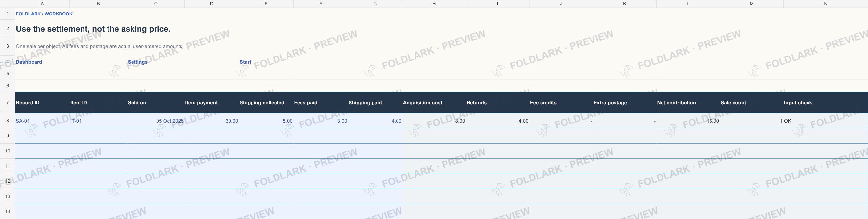Select column H header

coord(434,4)
